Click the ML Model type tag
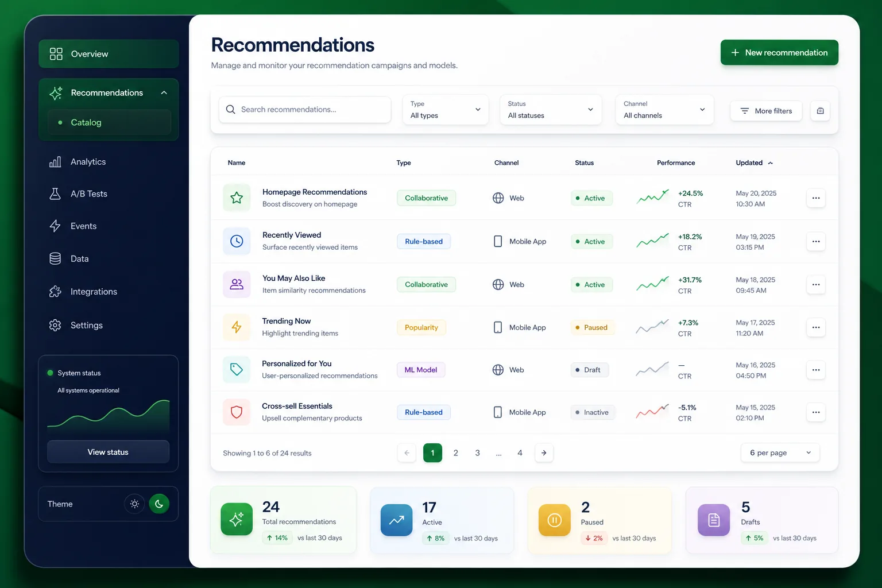This screenshot has width=882, height=588. [421, 370]
